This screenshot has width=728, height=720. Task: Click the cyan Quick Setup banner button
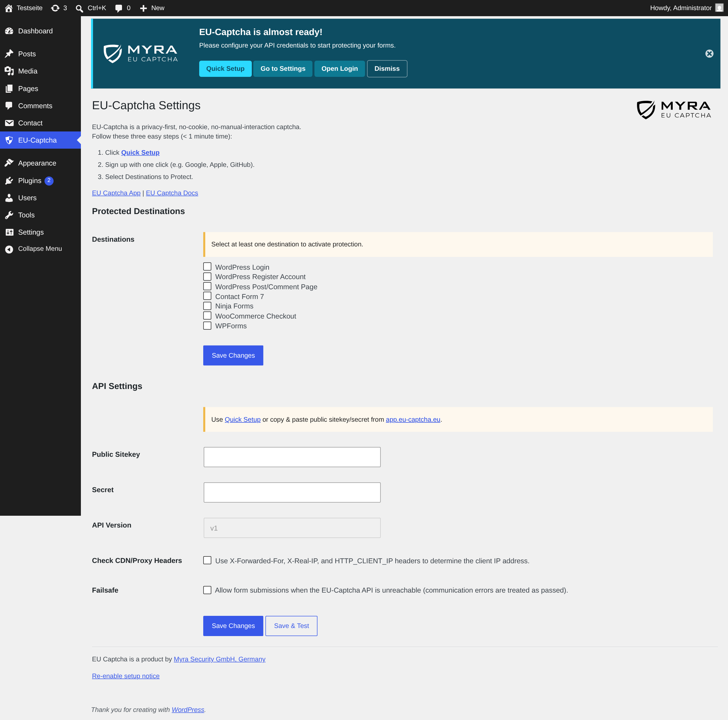(225, 68)
